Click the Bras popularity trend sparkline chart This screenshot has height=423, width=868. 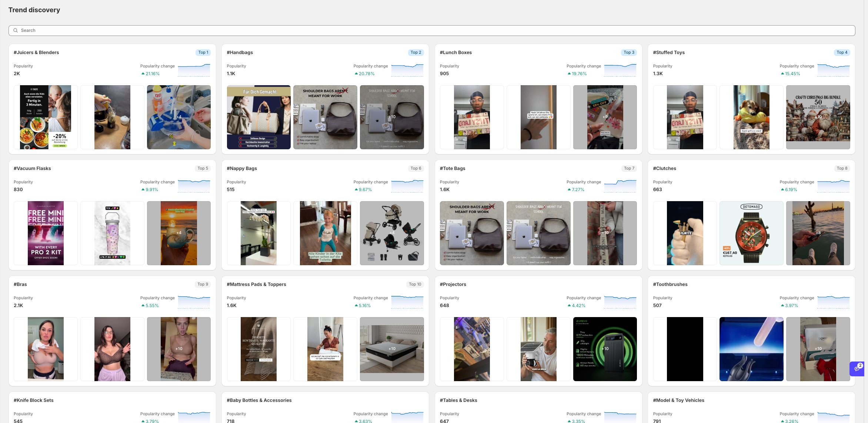tap(194, 302)
